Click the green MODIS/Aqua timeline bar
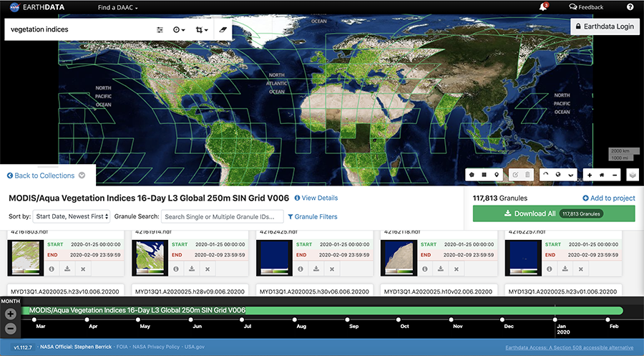 (323, 310)
